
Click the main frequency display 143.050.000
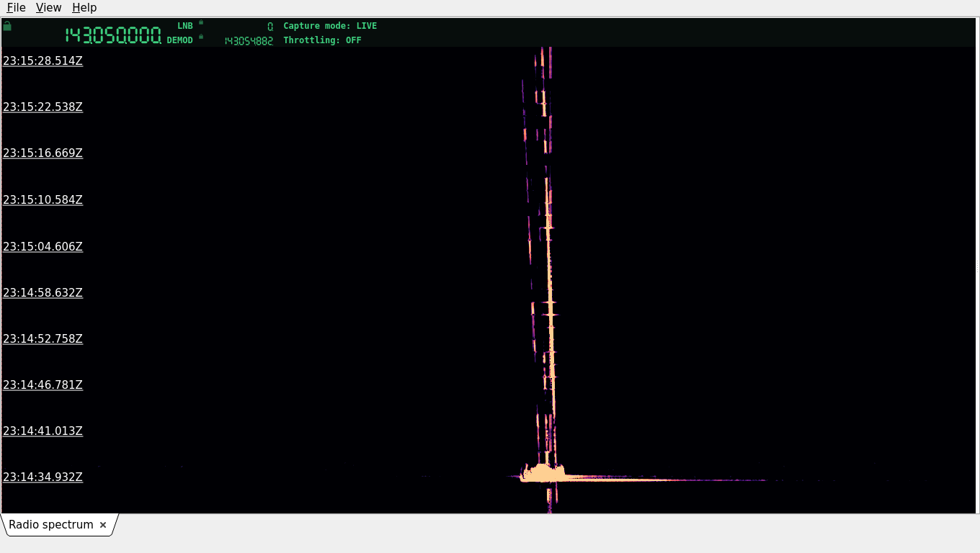point(113,35)
